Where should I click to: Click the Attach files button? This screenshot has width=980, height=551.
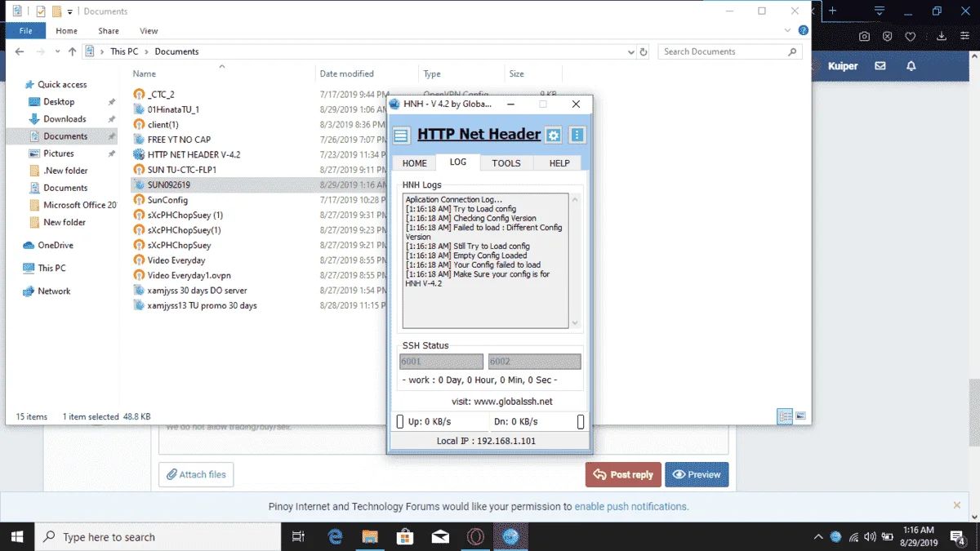coord(196,474)
